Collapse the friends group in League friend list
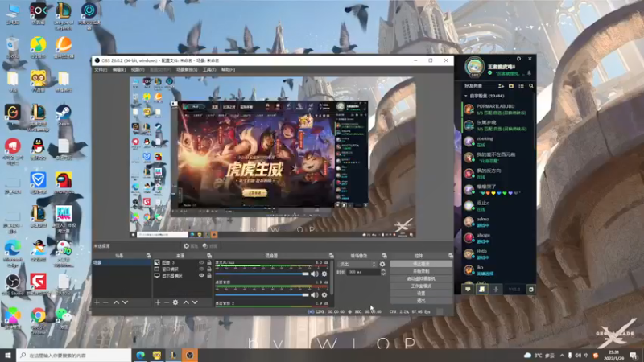 [466, 96]
